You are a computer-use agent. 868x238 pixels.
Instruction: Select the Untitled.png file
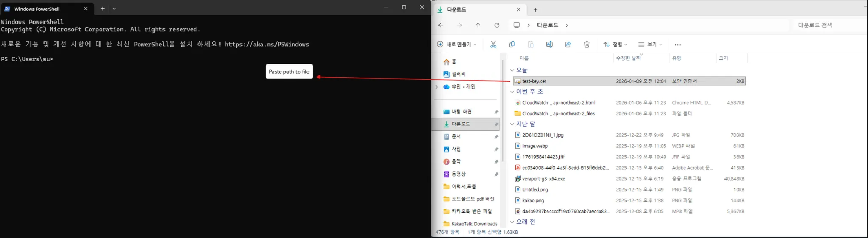629,190
